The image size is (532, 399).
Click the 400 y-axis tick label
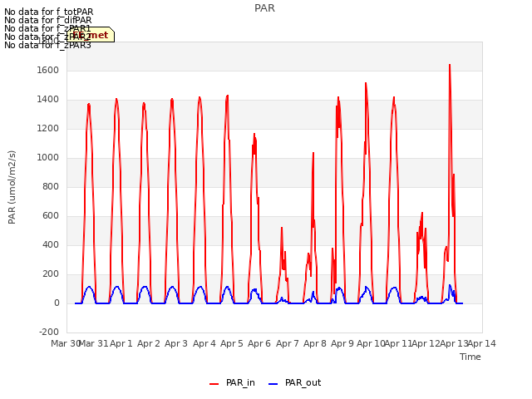coord(51,244)
